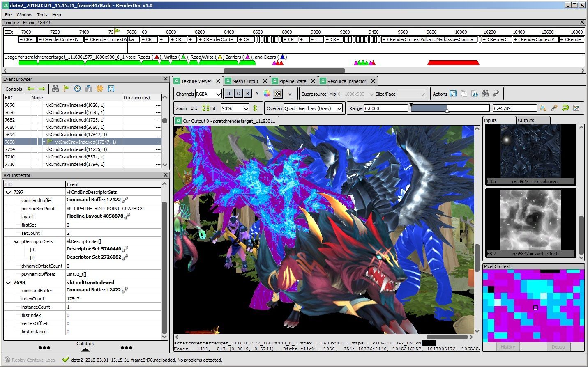Open the Overlay dropdown showing Quad Overdraw
Viewport: 588px width, 367px height.
pyautogui.click(x=313, y=108)
